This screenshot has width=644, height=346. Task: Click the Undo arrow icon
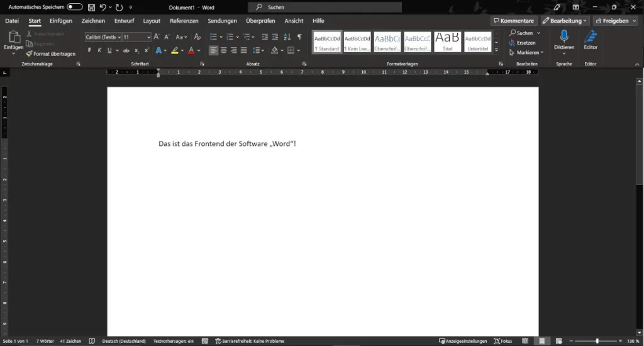pos(103,8)
